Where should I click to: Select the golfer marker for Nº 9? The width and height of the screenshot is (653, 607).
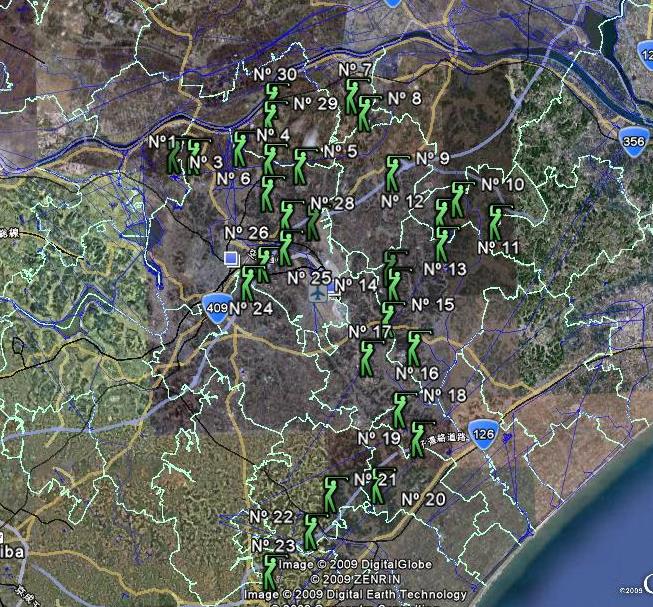(394, 174)
